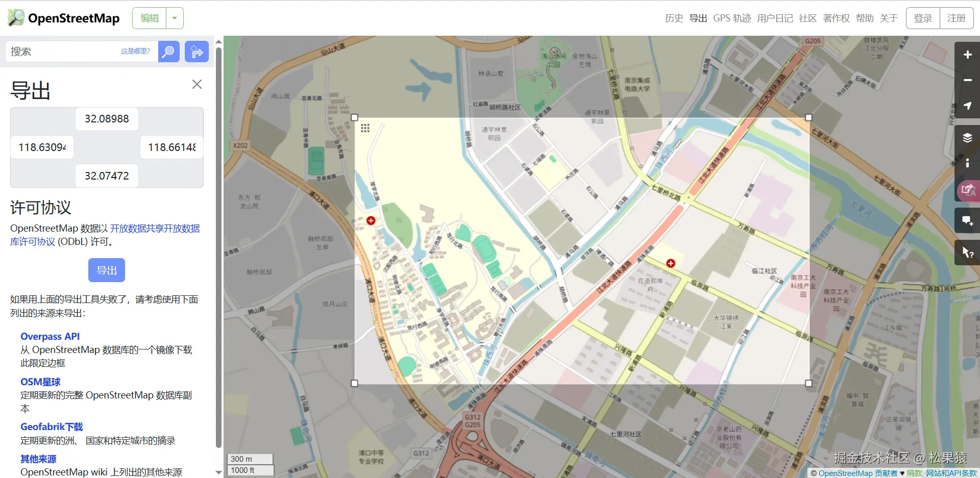This screenshot has height=478, width=980.
Task: Click the 登录 login button
Action: (x=923, y=18)
